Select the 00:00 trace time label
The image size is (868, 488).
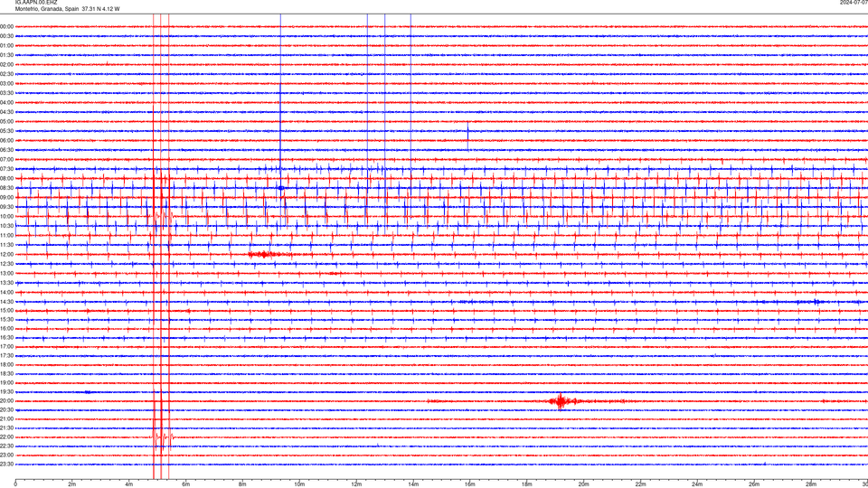tap(6, 26)
